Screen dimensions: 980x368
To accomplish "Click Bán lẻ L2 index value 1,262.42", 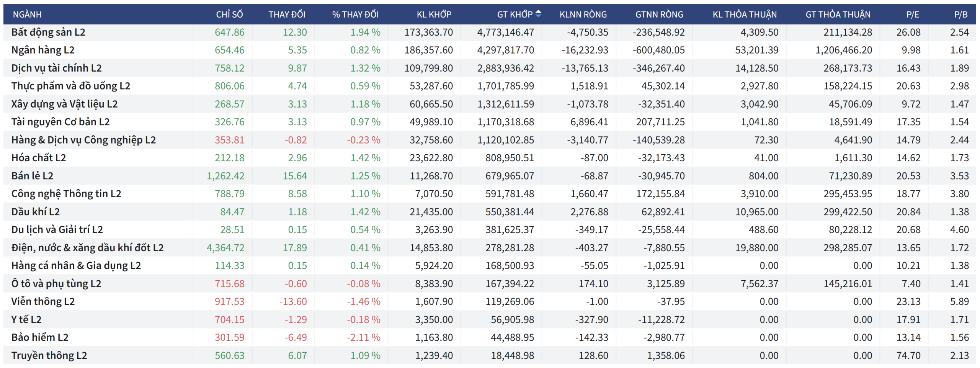I will [x=225, y=176].
